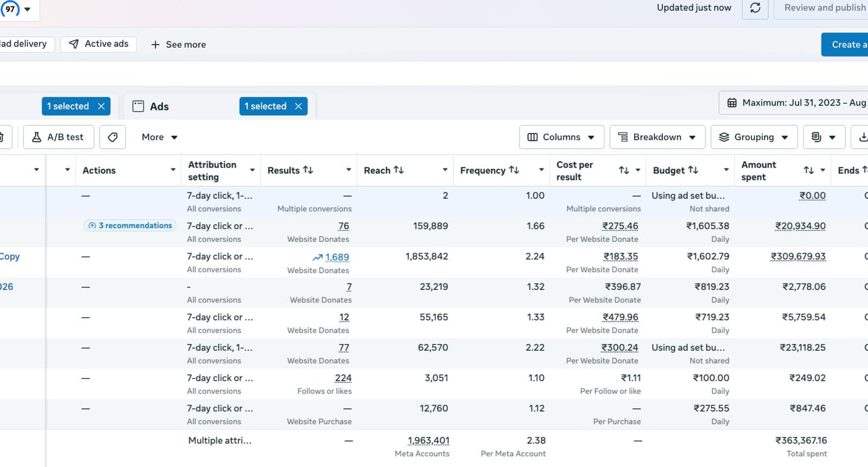This screenshot has width=868, height=467.
Task: Click the export download icon
Action: click(863, 137)
